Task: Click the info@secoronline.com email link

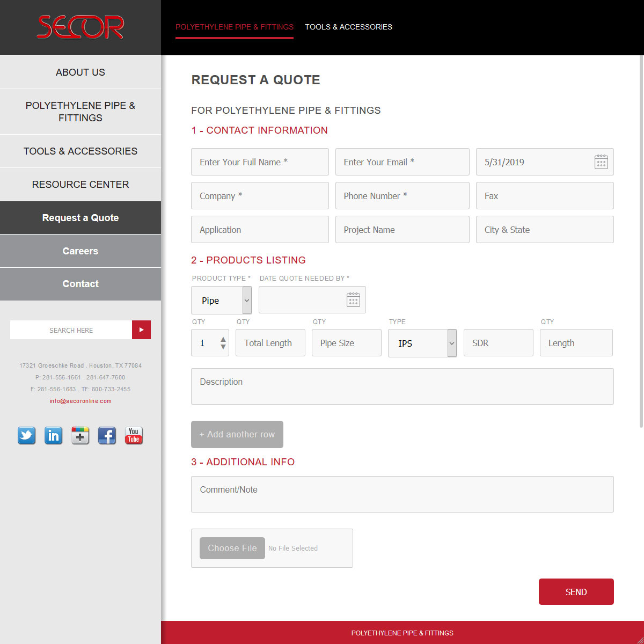Action: coord(80,401)
